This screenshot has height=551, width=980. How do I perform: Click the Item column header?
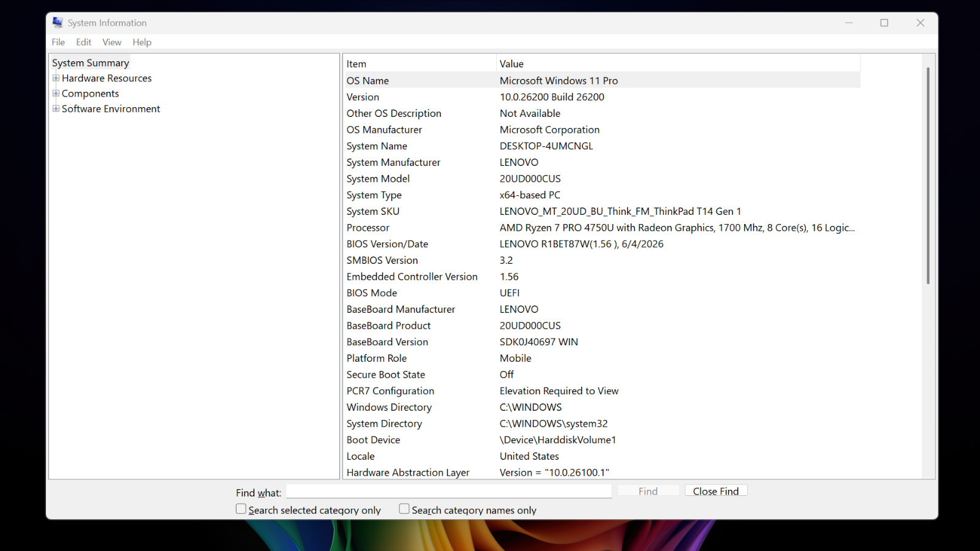tap(419, 64)
